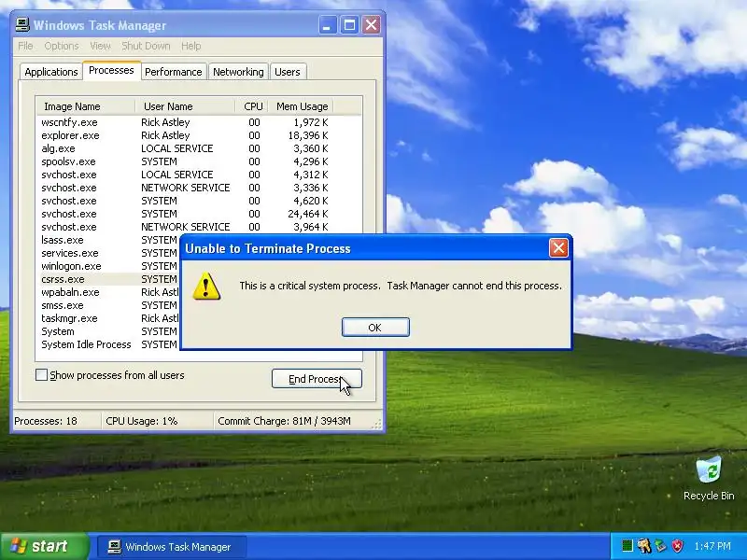Maximize the Windows Task Manager window

[x=349, y=25]
